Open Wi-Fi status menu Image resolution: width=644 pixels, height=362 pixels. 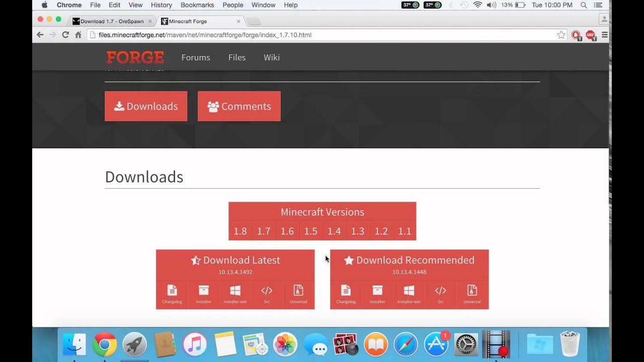click(x=477, y=5)
